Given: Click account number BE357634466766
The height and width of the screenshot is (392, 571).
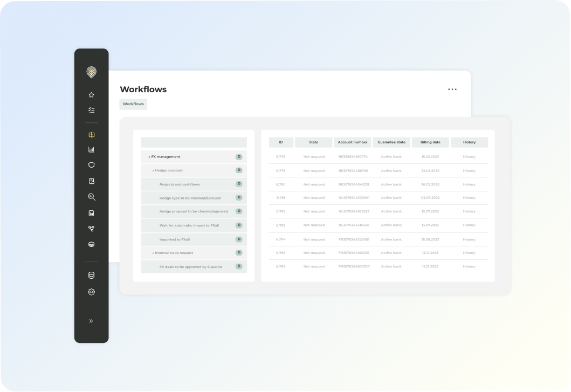Looking at the screenshot, I should click(353, 170).
